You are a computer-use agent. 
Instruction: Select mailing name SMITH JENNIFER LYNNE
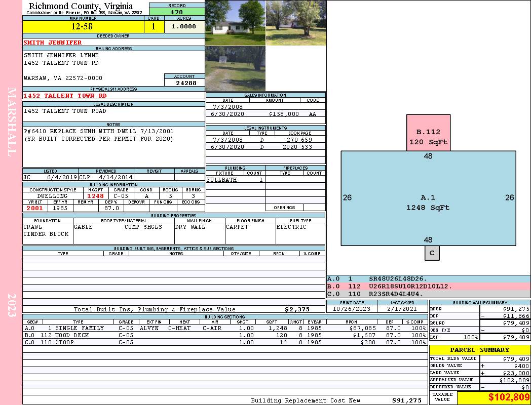(61, 55)
